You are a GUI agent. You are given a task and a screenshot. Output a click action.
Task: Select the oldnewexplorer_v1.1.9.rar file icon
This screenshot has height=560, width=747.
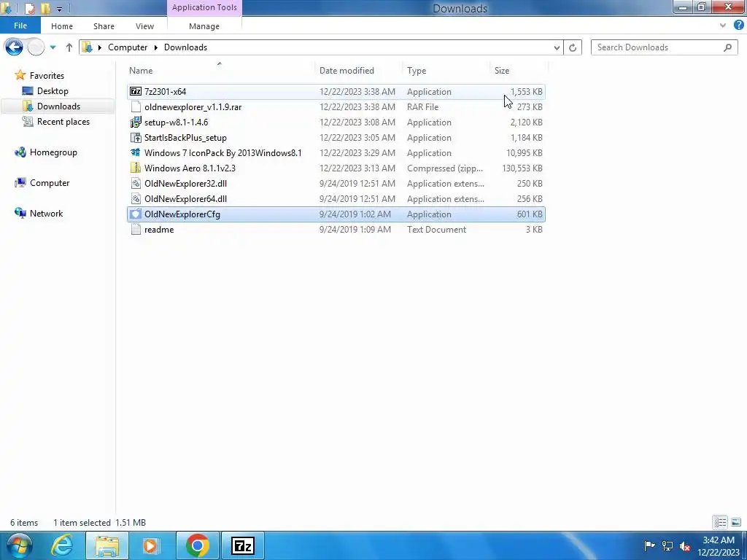tap(136, 106)
